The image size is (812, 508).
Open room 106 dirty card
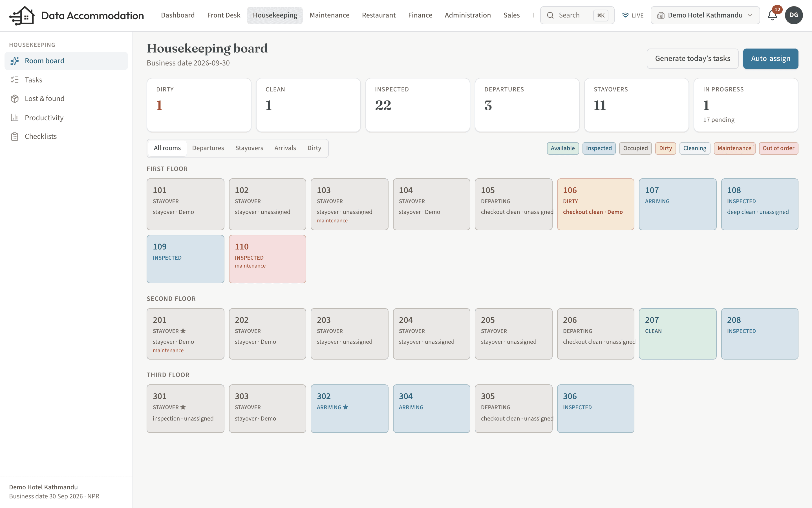(595, 204)
